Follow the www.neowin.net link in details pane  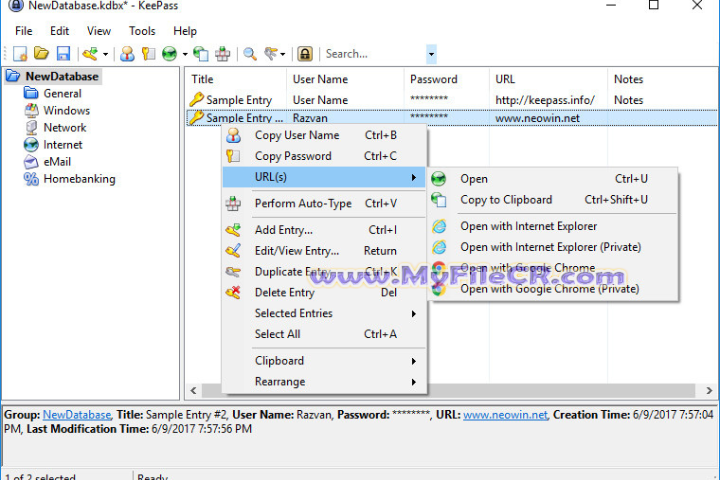pos(505,415)
